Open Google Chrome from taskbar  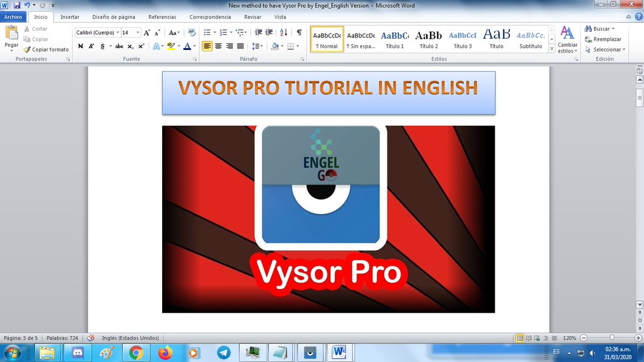[x=135, y=352]
